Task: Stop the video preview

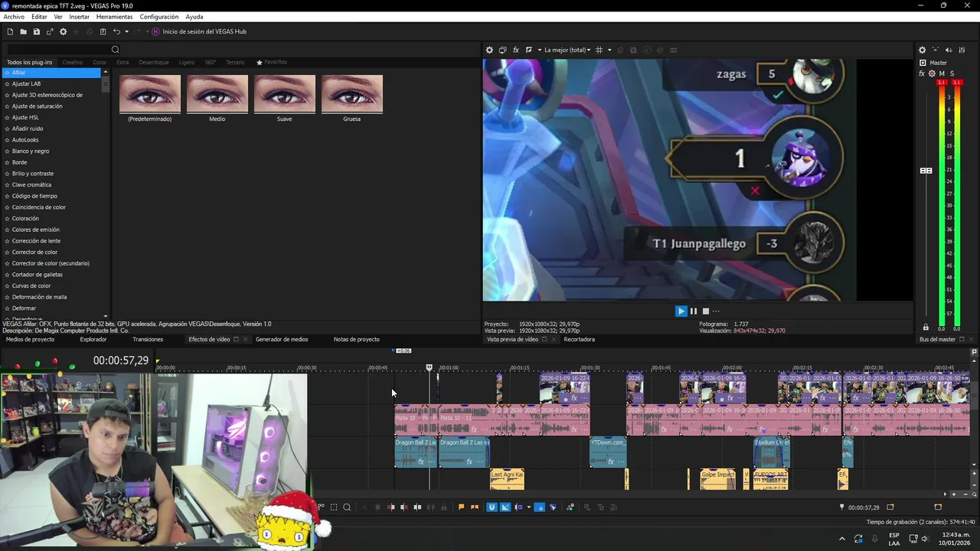Action: pos(706,311)
